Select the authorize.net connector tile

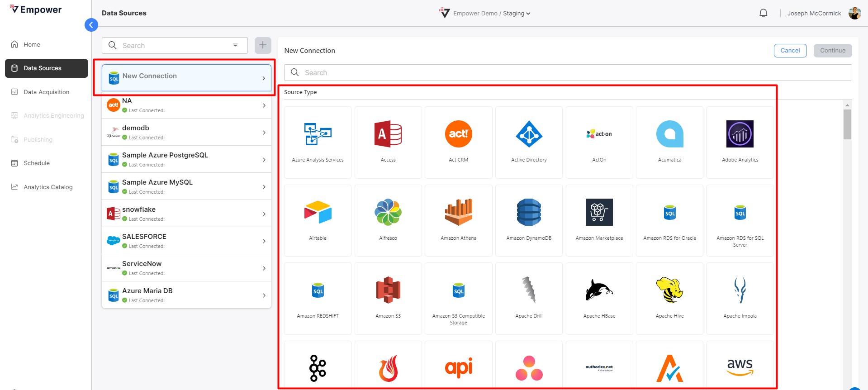point(599,366)
